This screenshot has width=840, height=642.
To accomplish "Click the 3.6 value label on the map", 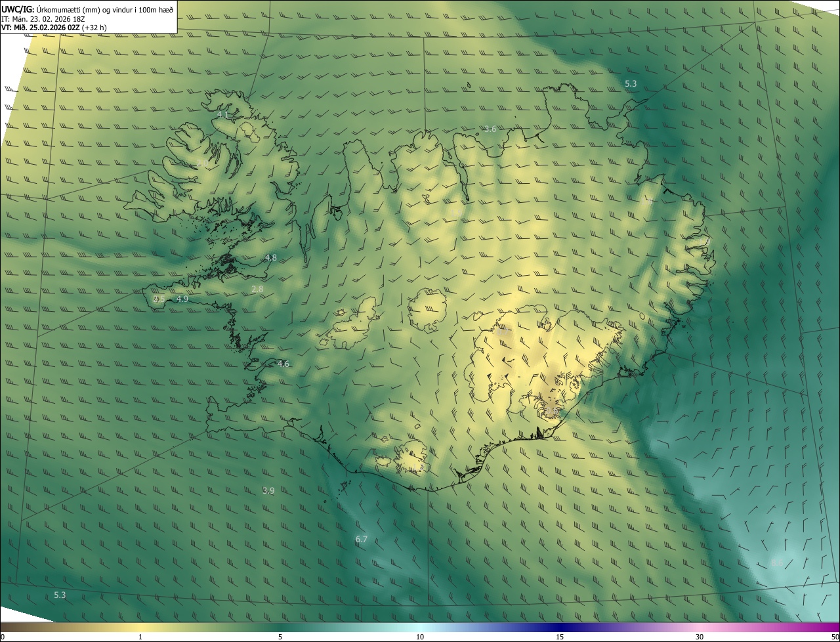I will point(490,129).
